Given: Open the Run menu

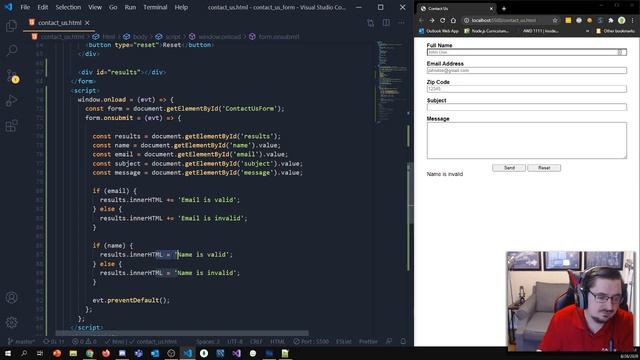Looking at the screenshot, I should click(x=130, y=7).
